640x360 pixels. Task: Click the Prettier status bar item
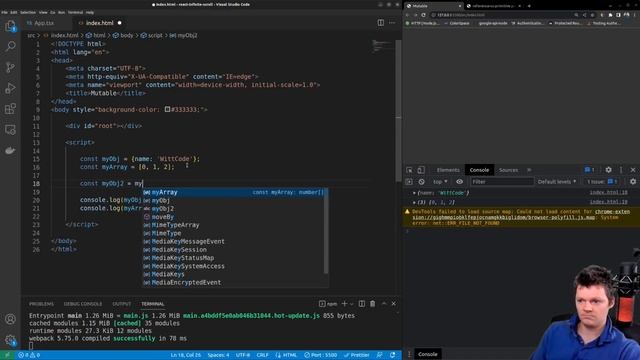[x=356, y=355]
